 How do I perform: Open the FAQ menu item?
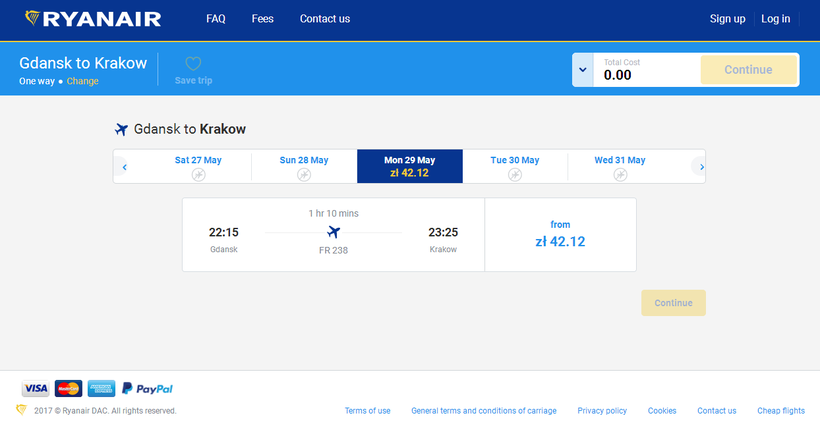tap(216, 19)
